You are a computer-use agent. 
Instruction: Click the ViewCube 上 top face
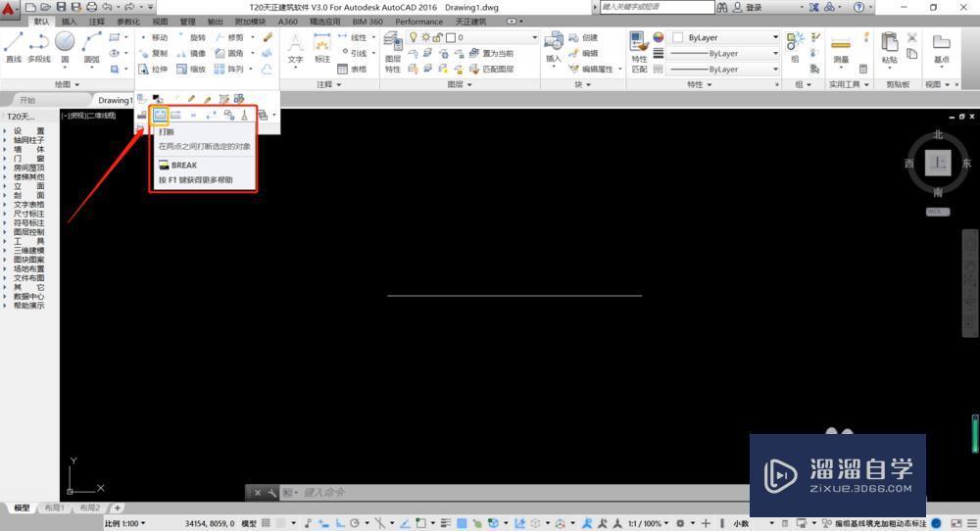938,163
